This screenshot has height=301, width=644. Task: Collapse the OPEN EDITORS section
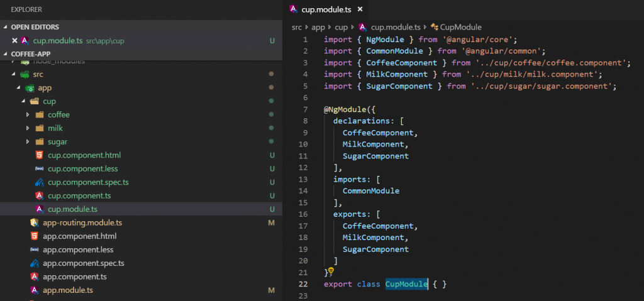click(6, 27)
